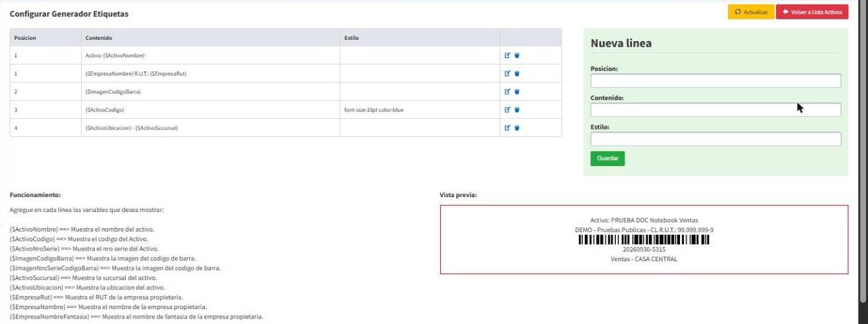Viewport: 868px width, 324px height.
Task: Go back via Volver a Lista Activos
Action: pos(812,12)
